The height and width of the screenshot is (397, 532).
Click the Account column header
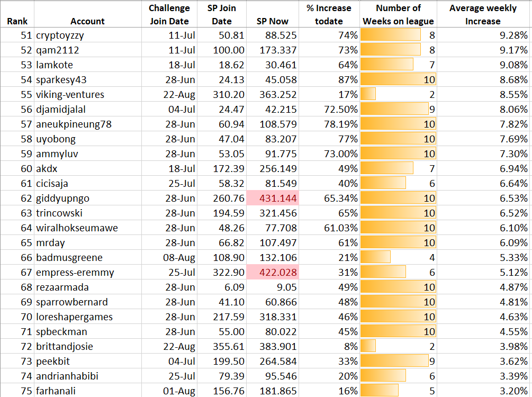(87, 14)
